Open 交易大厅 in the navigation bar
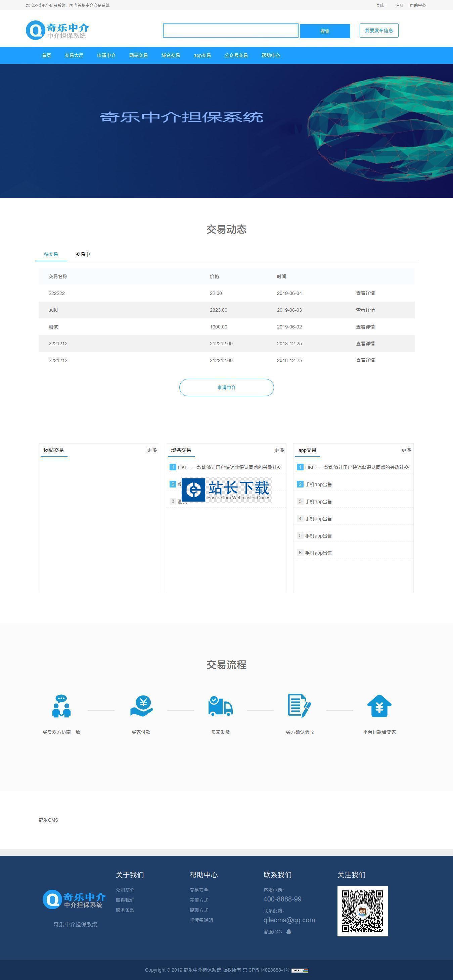 (x=74, y=56)
